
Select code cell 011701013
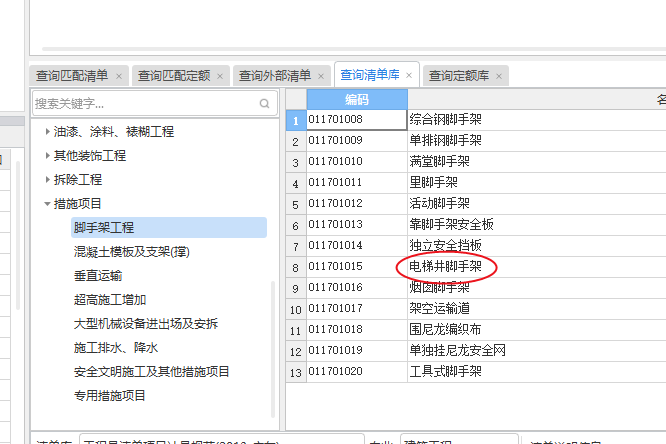357,224
